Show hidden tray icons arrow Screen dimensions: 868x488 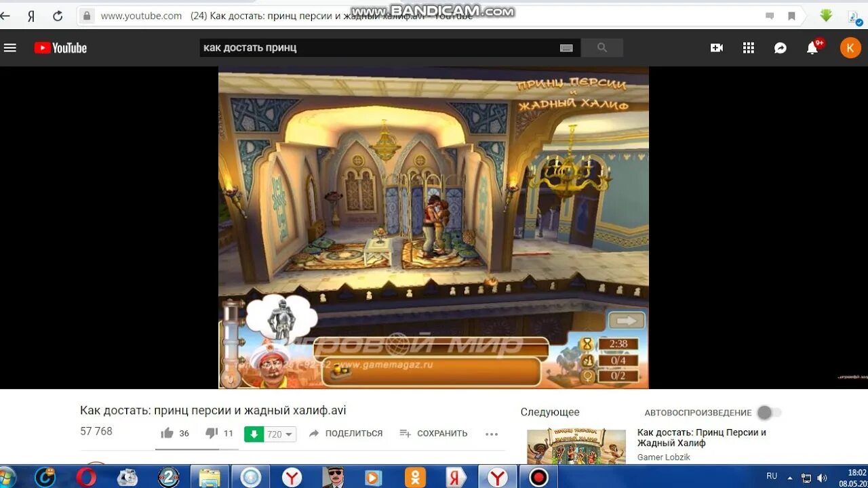(x=790, y=477)
